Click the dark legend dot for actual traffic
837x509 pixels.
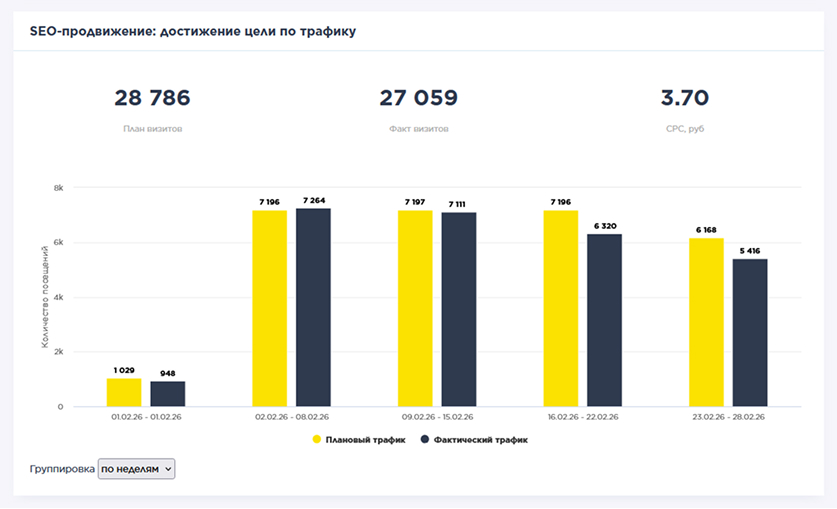point(425,439)
